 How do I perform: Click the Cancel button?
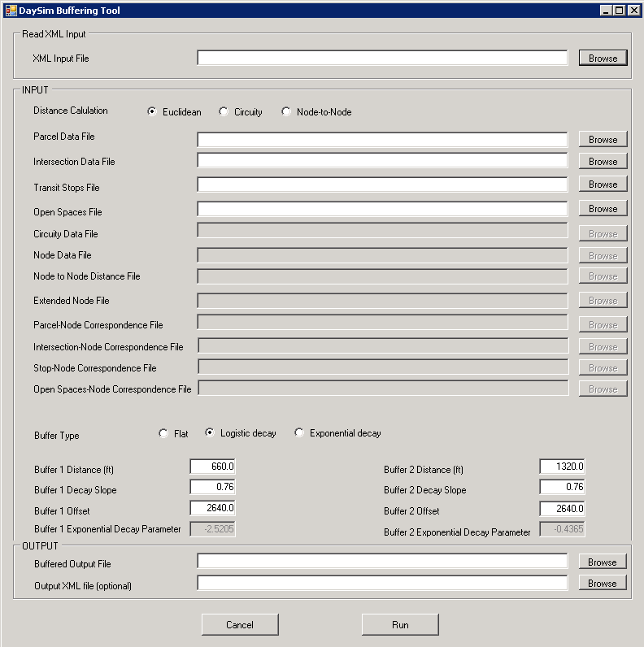[240, 625]
